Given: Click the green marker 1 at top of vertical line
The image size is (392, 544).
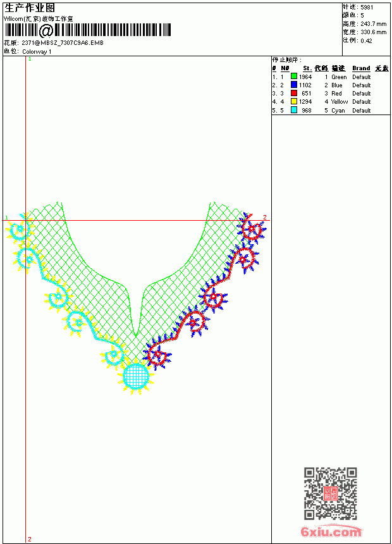Looking at the screenshot, I should pos(30,59).
